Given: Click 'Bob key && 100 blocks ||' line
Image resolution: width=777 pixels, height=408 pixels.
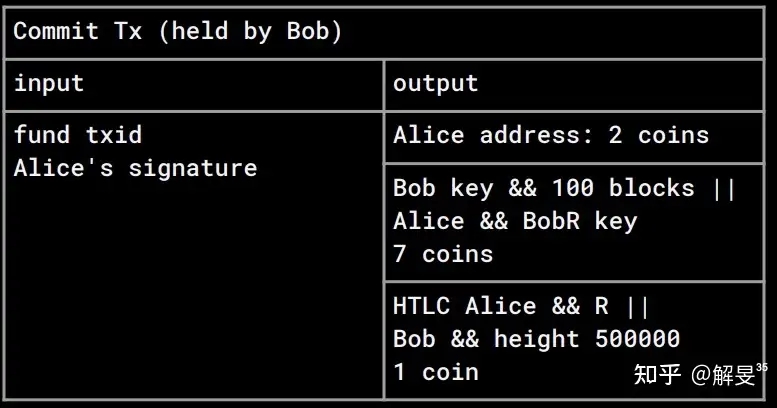Looking at the screenshot, I should tap(564, 188).
